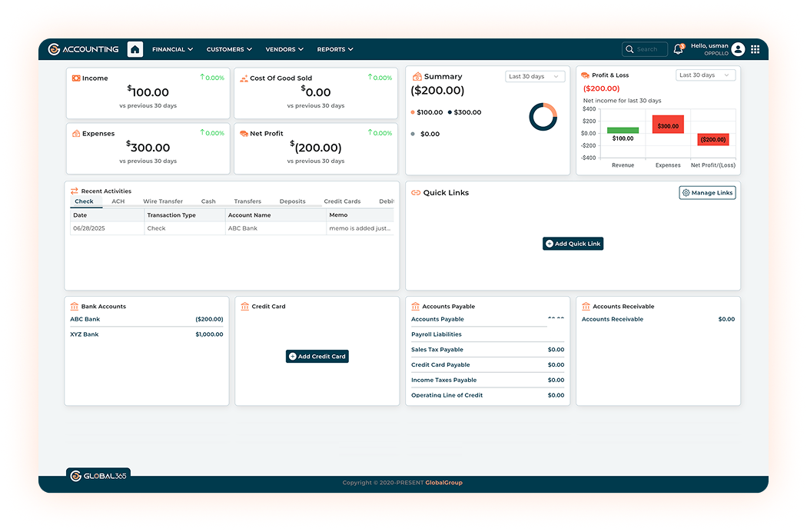Screen dimensions: 807x532
Task: Click into the Search field
Action: coord(647,49)
